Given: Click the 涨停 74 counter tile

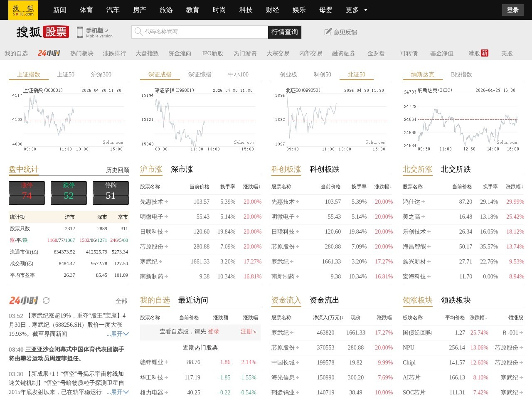Looking at the screenshot, I should coord(27,193).
